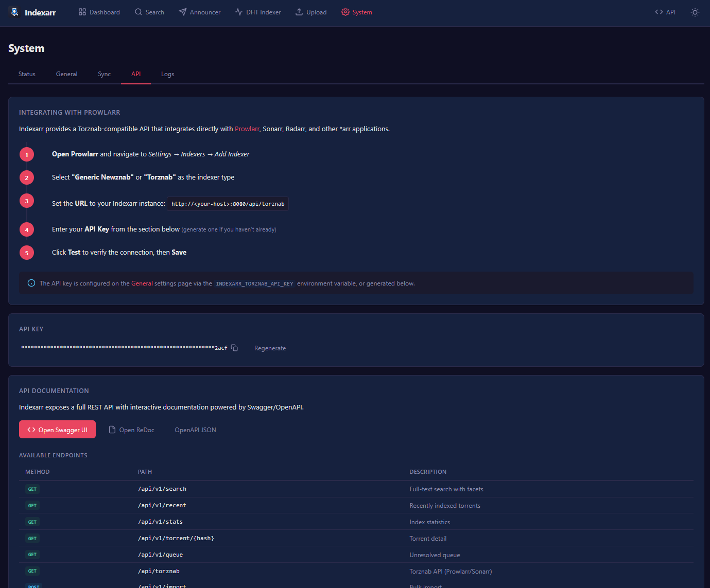Open the DHT Indexer page
The height and width of the screenshot is (588, 710).
tap(258, 12)
